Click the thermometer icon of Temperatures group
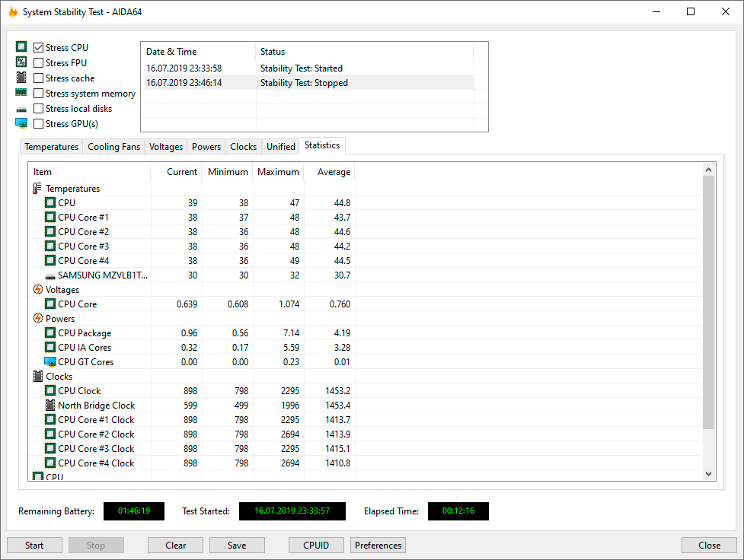The width and height of the screenshot is (744, 560). [37, 188]
